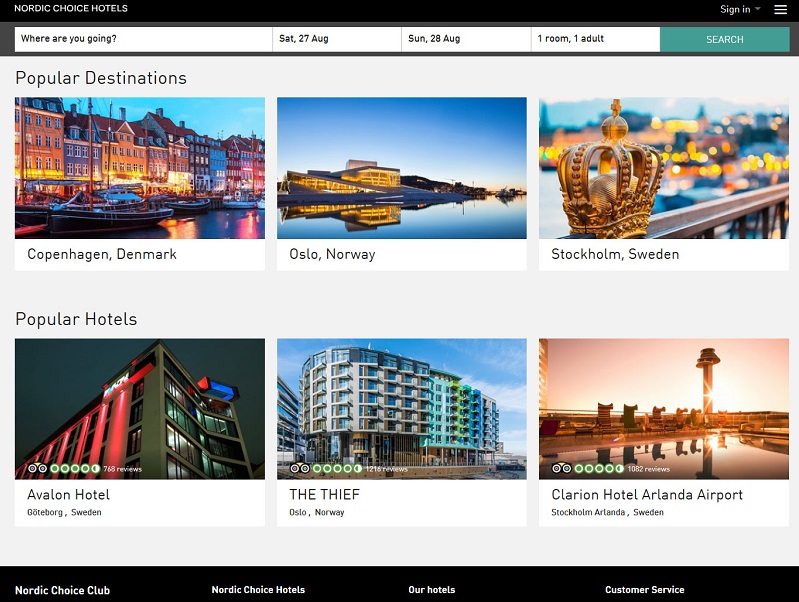Click THE THIEF hotel name
Screen dimensions: 799x602
coord(325,494)
